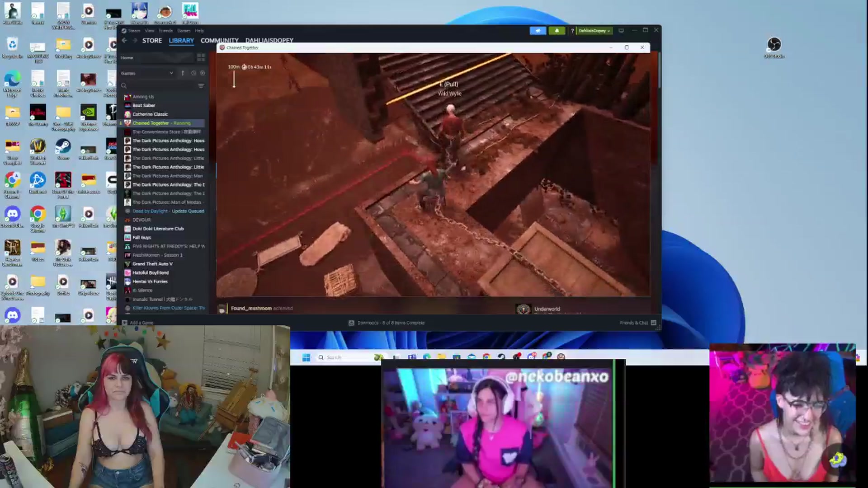Toggle sort order up-arrow icon
Viewport: 868px width, 488px height.
click(183, 73)
